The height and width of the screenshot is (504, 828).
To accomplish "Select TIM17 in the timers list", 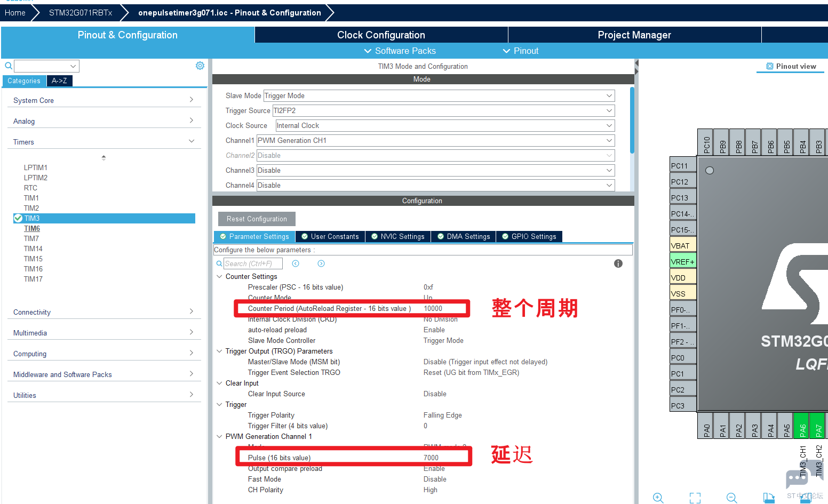I will (x=33, y=279).
